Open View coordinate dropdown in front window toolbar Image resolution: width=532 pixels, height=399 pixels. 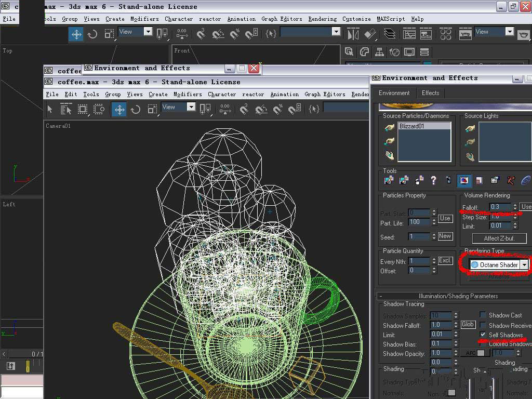(x=191, y=107)
